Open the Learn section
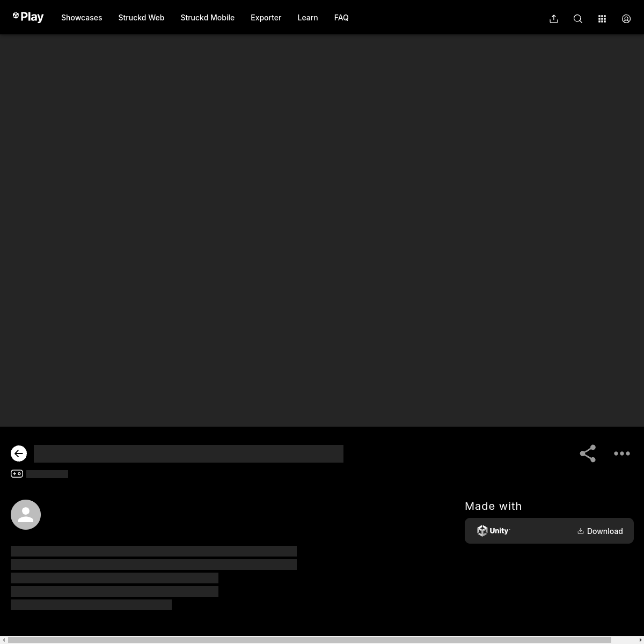The image size is (644, 644). tap(308, 18)
